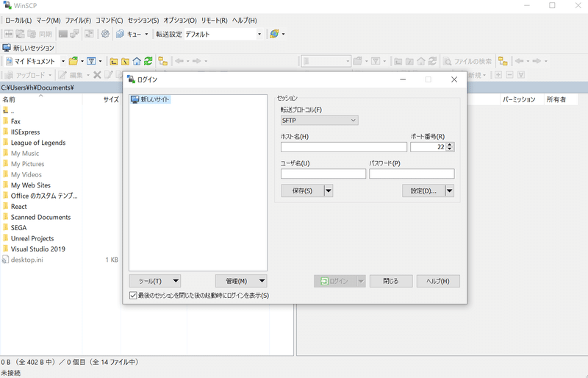Expand the ログイン button dropdown arrow

click(361, 281)
